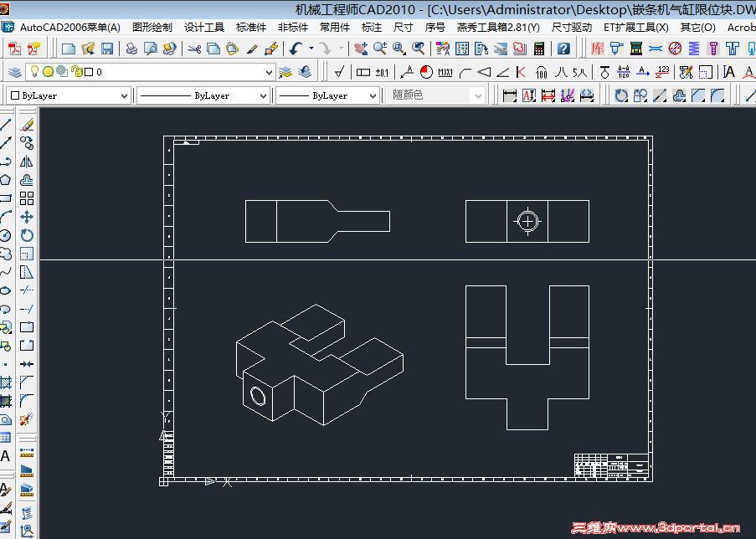The height and width of the screenshot is (539, 756).
Task: Select the Copy objects tool in modify toolbar
Action: click(27, 143)
